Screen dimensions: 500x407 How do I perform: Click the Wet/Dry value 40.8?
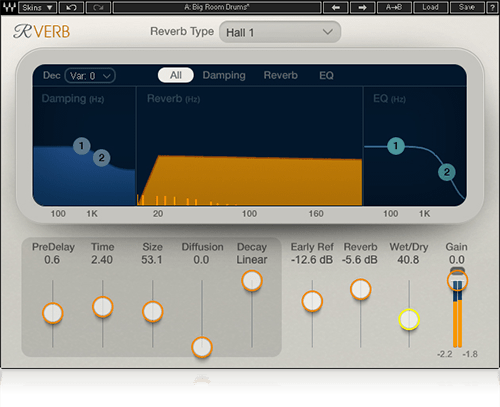408,260
